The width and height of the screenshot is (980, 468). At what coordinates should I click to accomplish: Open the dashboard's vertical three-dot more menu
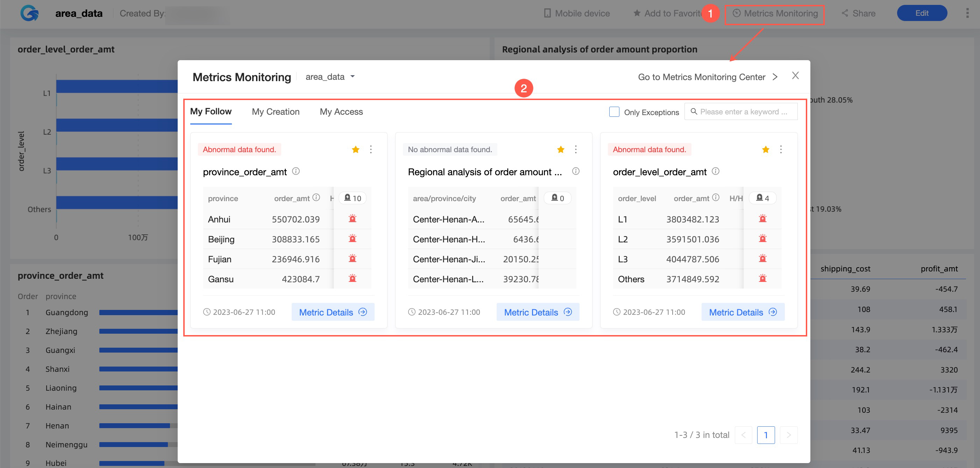click(967, 13)
